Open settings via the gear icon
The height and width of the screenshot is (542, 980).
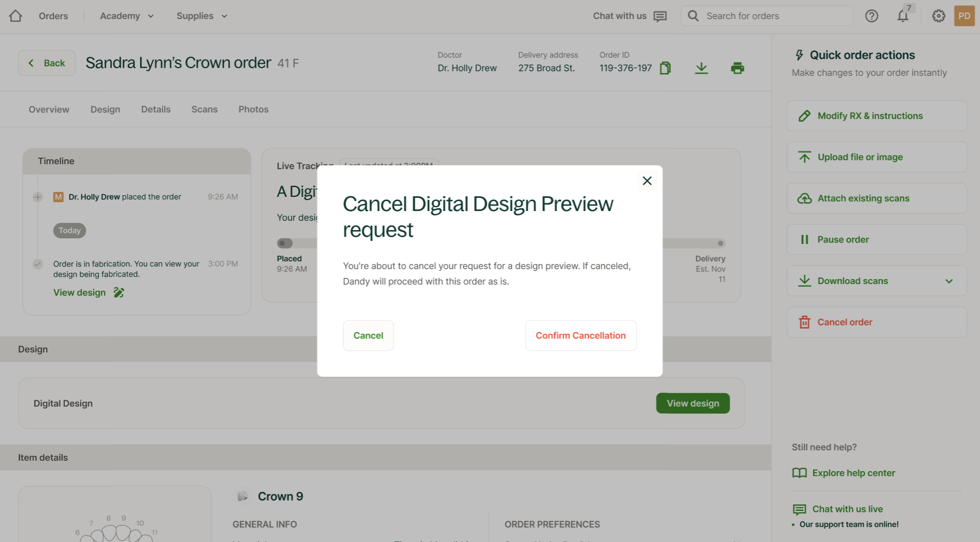tap(939, 16)
